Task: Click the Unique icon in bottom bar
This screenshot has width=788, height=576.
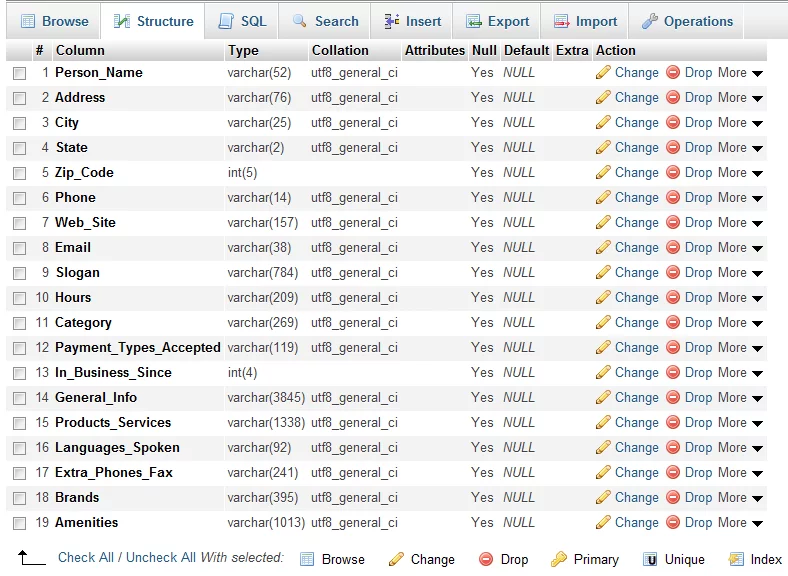Action: click(650, 559)
